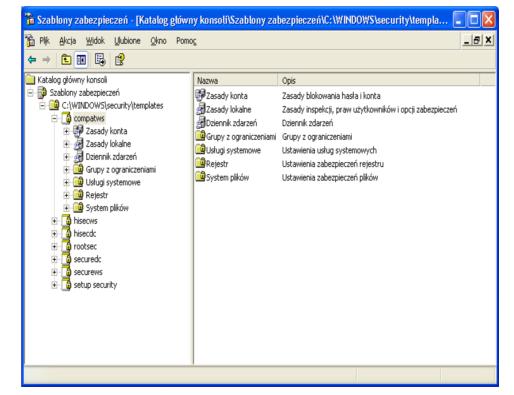Click the Forward arrow toolbar button

click(46, 60)
